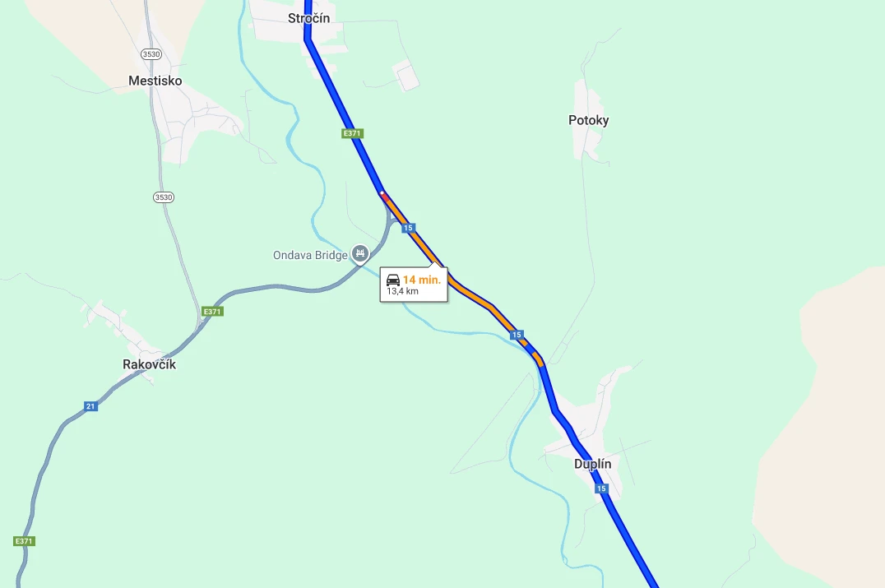885x588 pixels.
Task: Click the car icon in route info box
Action: (393, 280)
